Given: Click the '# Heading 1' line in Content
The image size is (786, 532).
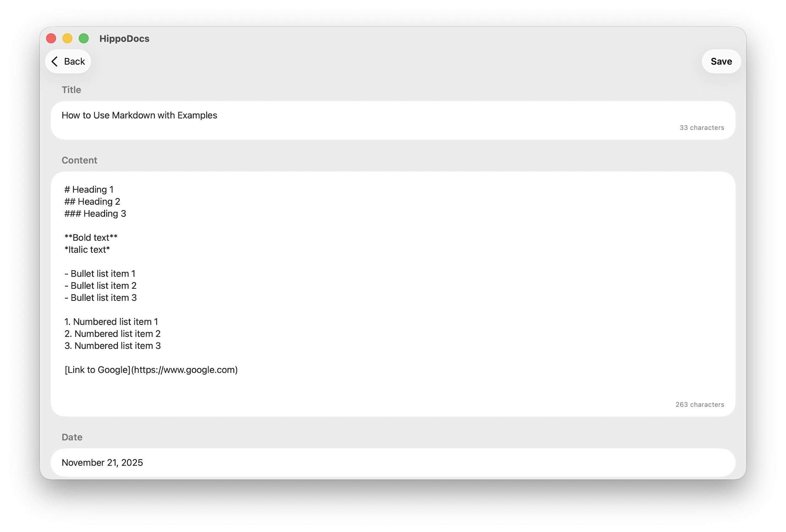Looking at the screenshot, I should 89,189.
